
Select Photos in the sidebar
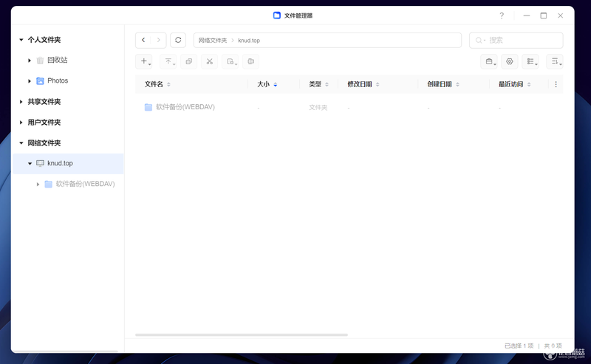coord(58,80)
